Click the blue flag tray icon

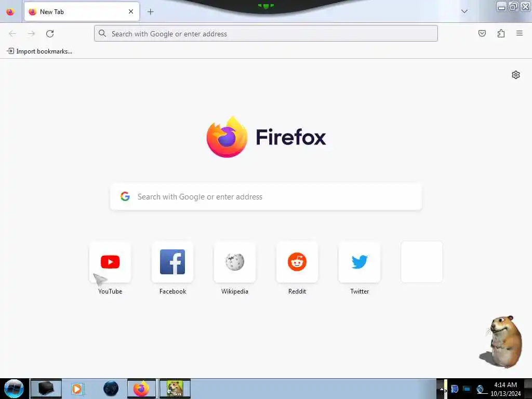455,389
